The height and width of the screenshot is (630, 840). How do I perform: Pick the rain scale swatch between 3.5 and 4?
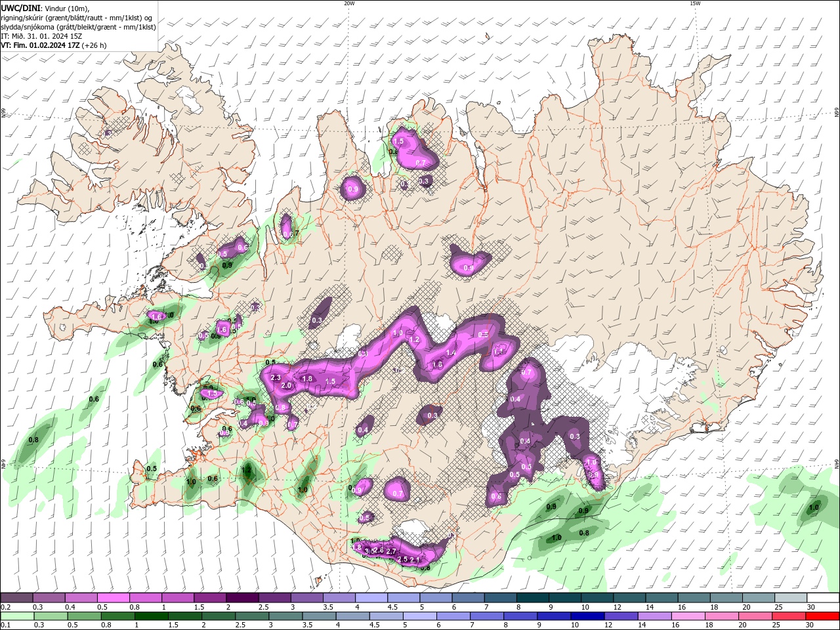(319, 616)
